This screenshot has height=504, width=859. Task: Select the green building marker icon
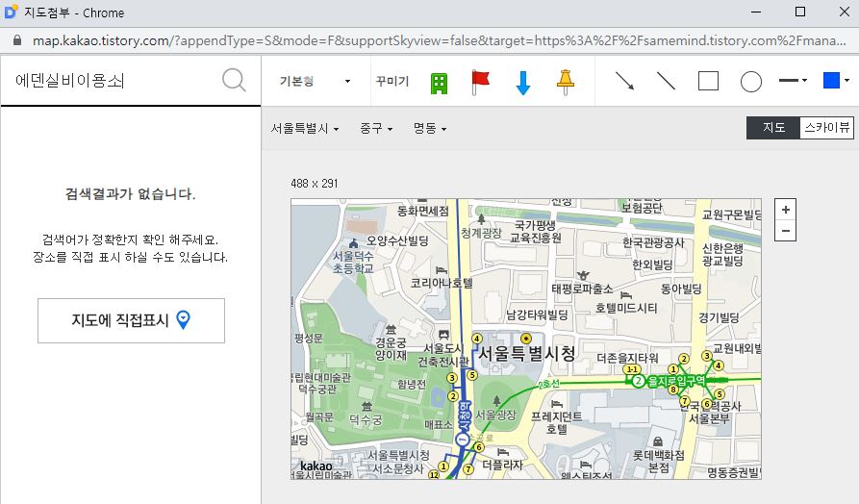[439, 84]
